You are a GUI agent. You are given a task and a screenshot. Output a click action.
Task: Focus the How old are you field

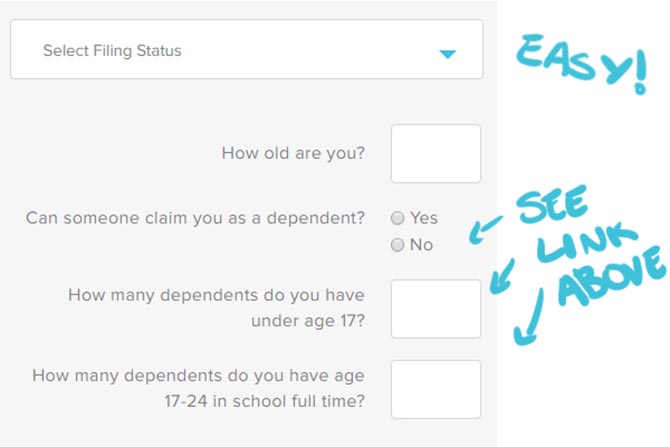point(436,153)
